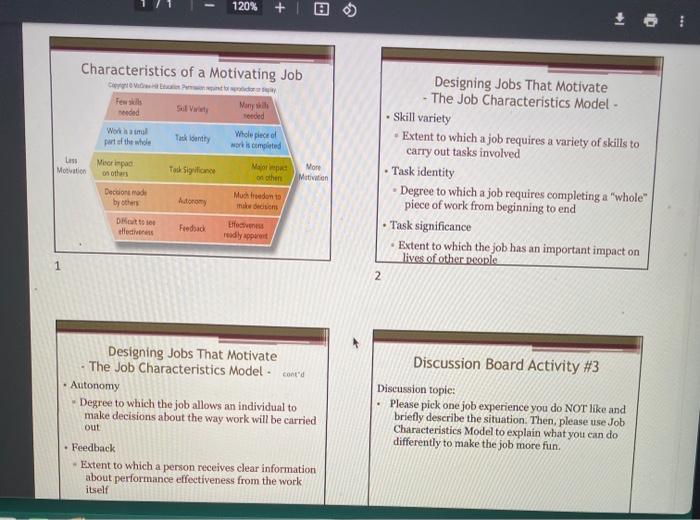700x520 pixels.
Task: Click 'Skill Variety' label in the diagram
Action: [192, 108]
